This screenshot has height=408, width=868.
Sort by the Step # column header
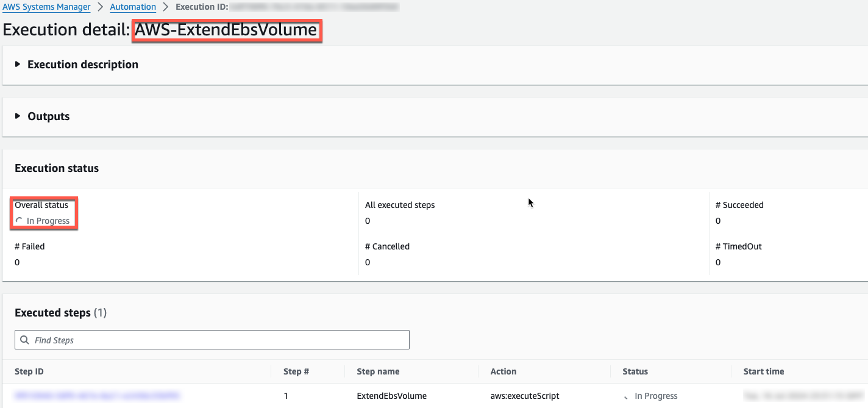296,371
